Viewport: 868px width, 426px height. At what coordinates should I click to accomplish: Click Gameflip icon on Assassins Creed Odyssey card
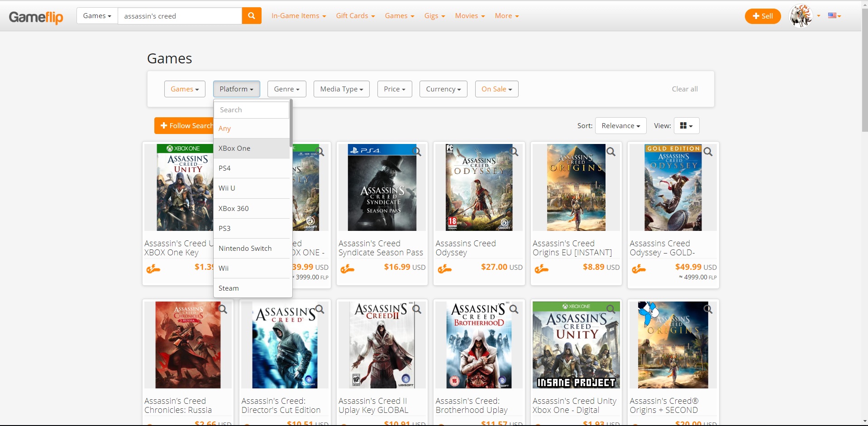click(444, 269)
